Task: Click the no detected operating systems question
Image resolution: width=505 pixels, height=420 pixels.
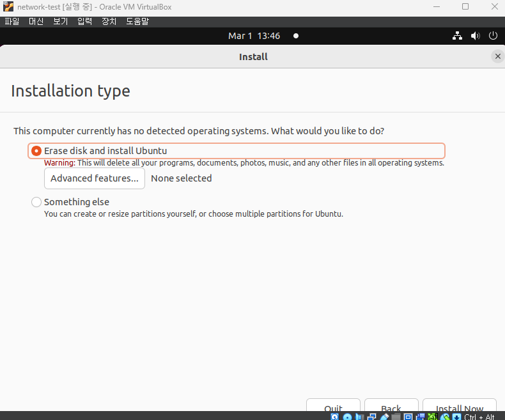Action: pos(199,131)
